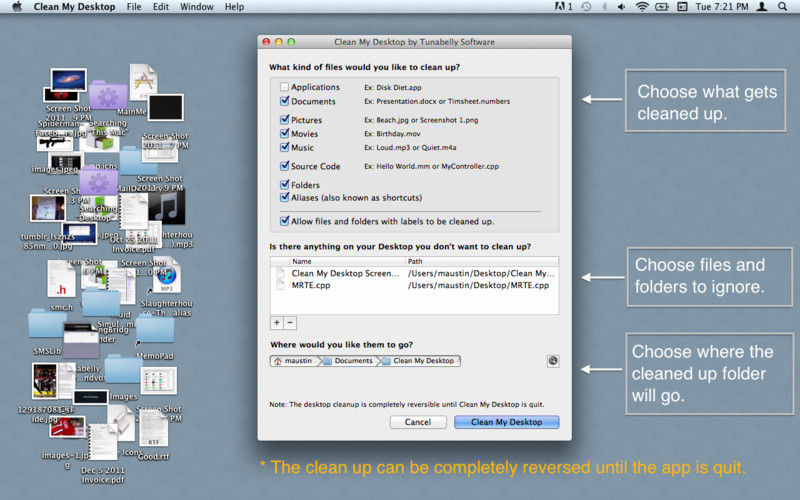Click the user account icon in menu bar

point(762,7)
